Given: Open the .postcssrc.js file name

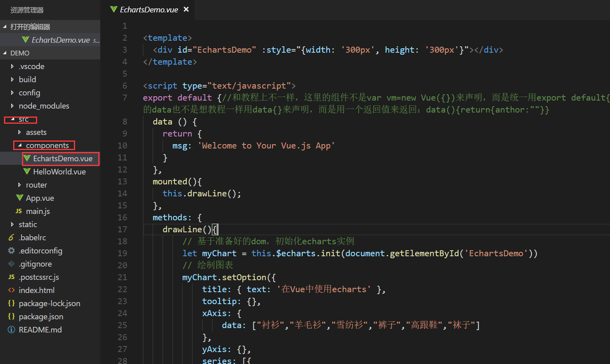Looking at the screenshot, I should (x=39, y=277).
